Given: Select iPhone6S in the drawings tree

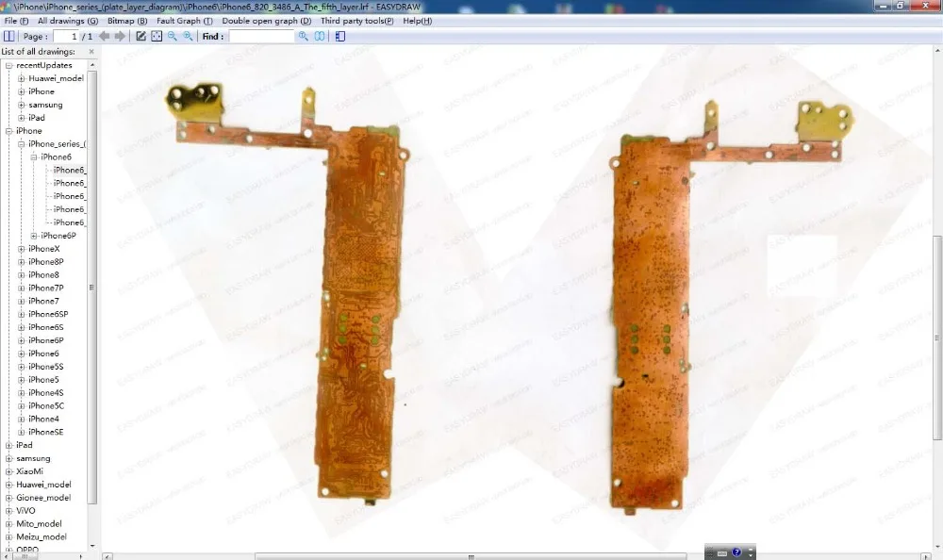Looking at the screenshot, I should click(x=45, y=327).
